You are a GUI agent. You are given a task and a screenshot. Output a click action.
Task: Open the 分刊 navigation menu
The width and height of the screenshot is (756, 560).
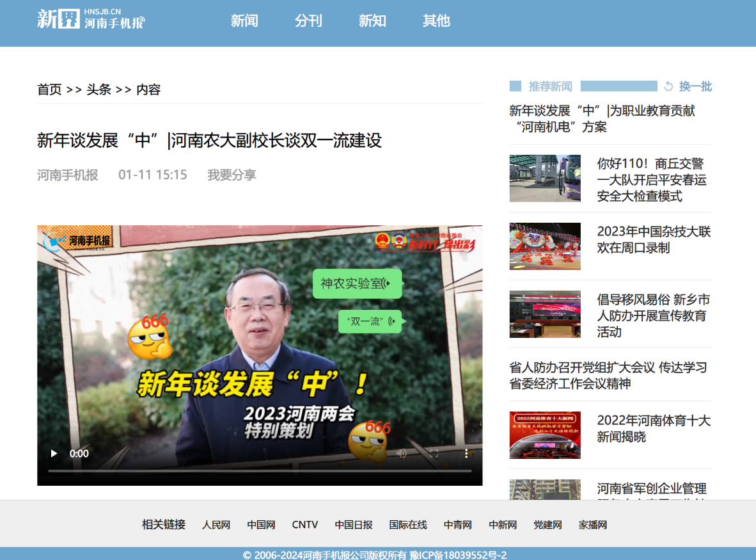(x=308, y=21)
